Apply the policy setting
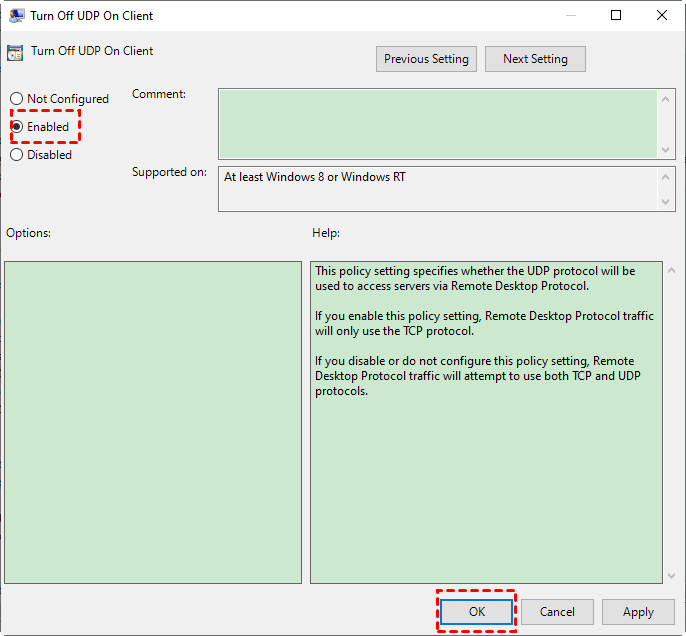Viewport: 686px width, 636px height. tap(638, 612)
